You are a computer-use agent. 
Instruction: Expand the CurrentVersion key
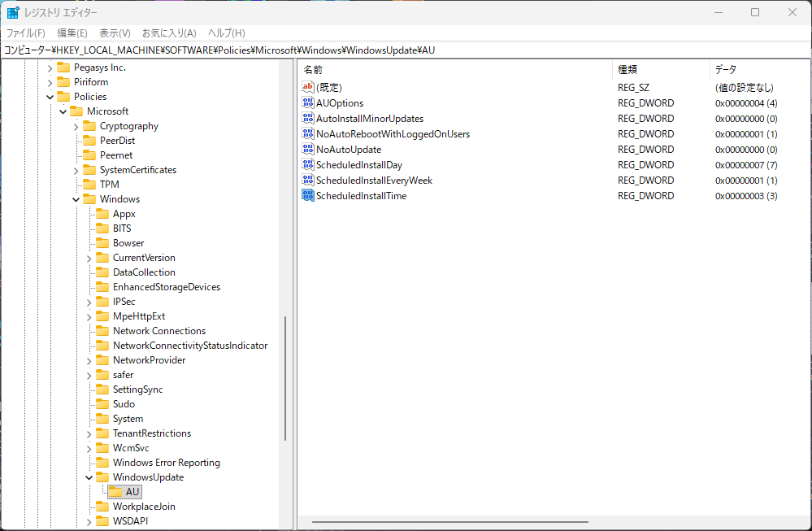89,258
